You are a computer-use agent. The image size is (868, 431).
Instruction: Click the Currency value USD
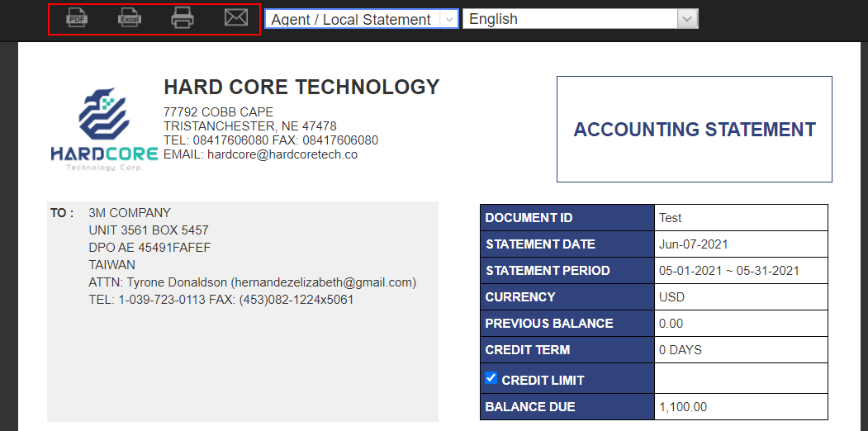pos(672,297)
